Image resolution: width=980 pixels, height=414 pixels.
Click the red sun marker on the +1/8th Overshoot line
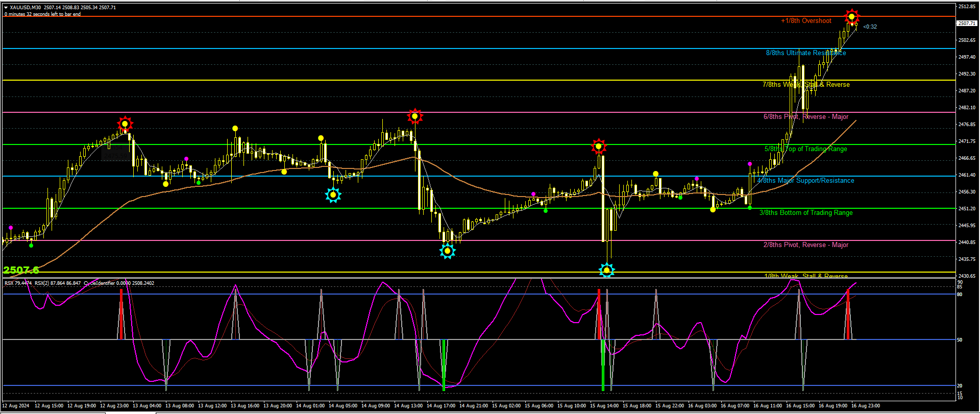coord(851,17)
